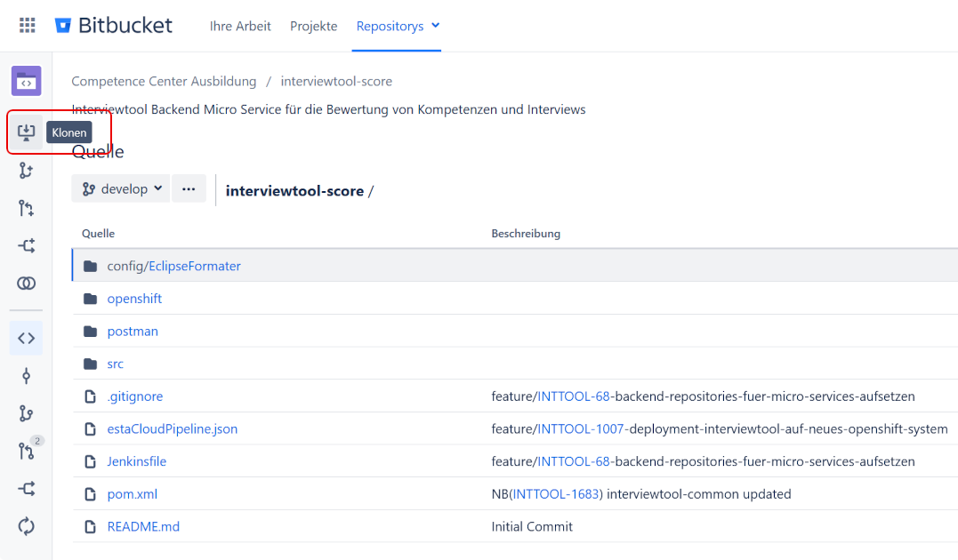Screen dimensions: 958x560
Task: Click the file icon beside Jenkinsfile
Action: point(91,461)
